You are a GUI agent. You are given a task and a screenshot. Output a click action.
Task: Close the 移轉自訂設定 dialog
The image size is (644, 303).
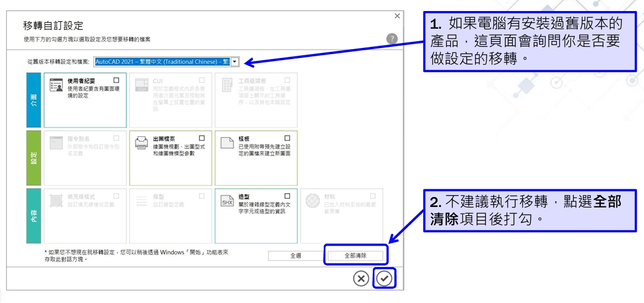click(397, 16)
